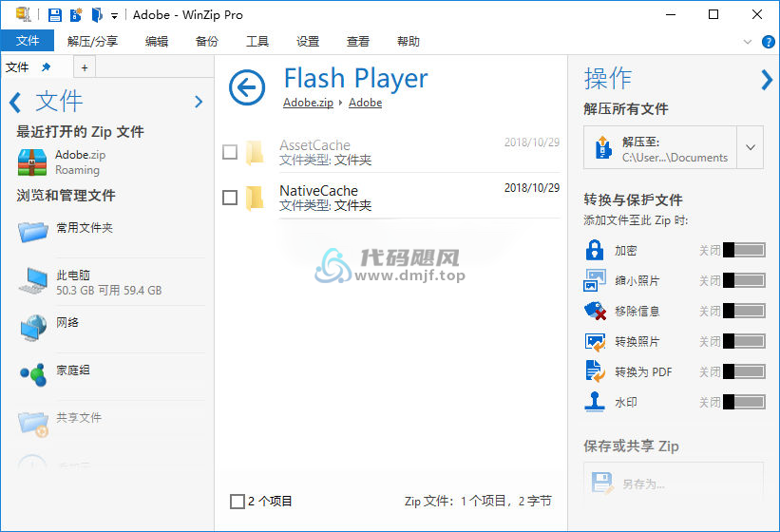This screenshot has height=532, width=780.
Task: Open recent Adobe.zip archive icon
Action: pyautogui.click(x=32, y=162)
